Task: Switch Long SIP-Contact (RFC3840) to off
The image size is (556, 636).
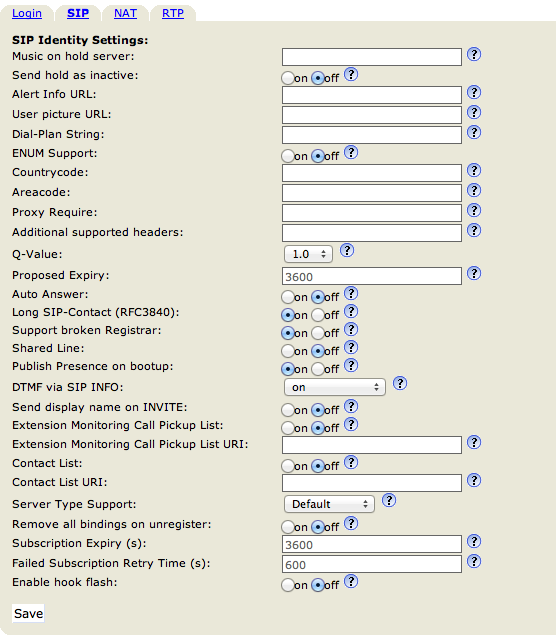Action: click(x=318, y=315)
